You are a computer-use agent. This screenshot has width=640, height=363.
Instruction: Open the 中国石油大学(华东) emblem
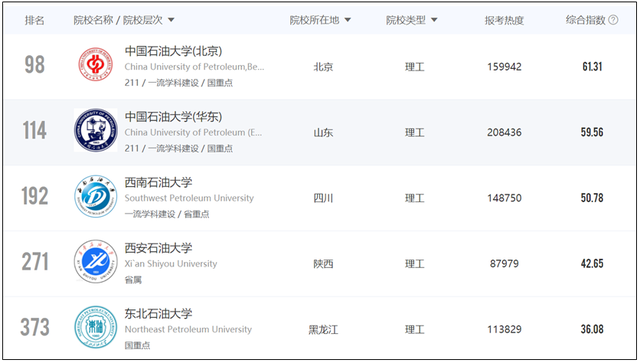tap(96, 130)
